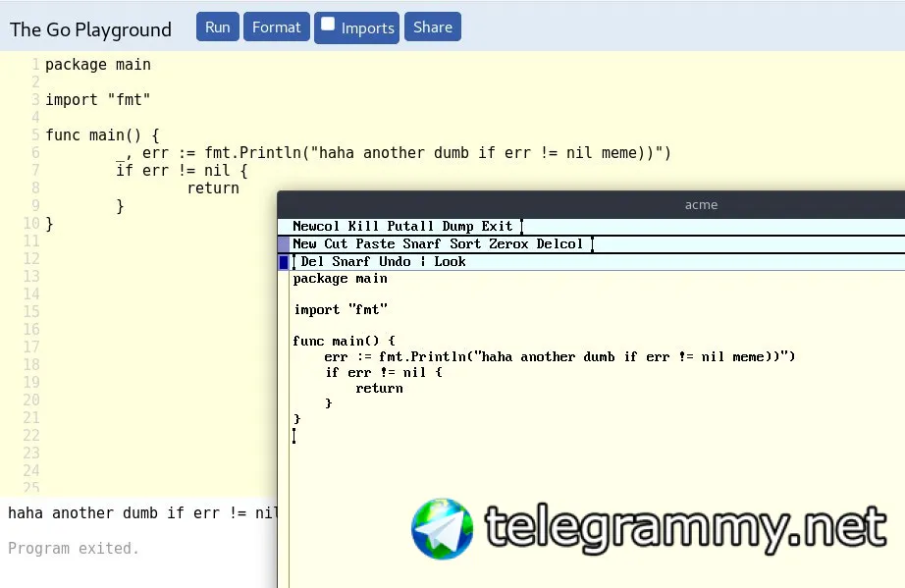905x588 pixels.
Task: Execute Putall in acme top tag
Action: point(409,226)
